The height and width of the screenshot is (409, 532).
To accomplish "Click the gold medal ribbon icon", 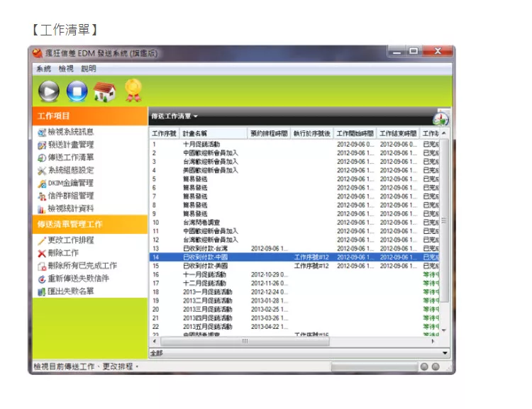I will click(x=133, y=90).
